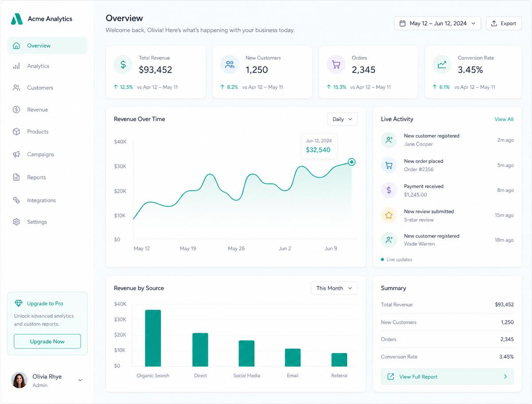Open the Settings menu item
This screenshot has height=404, width=532.
(x=47, y=222)
